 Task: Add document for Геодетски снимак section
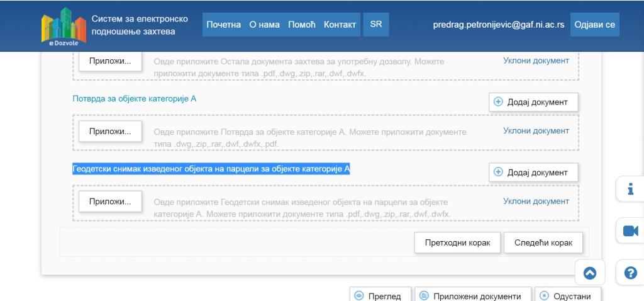click(x=533, y=173)
